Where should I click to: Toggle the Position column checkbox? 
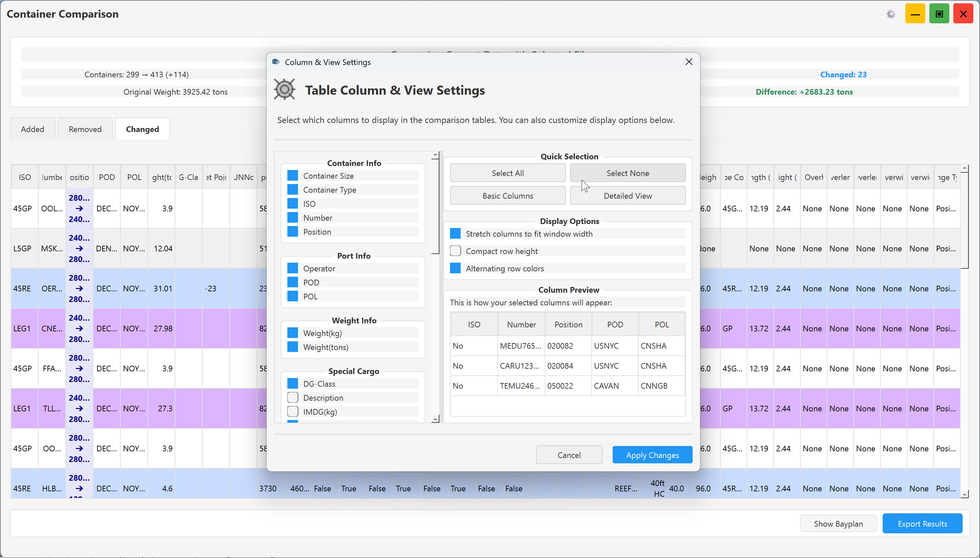click(293, 231)
